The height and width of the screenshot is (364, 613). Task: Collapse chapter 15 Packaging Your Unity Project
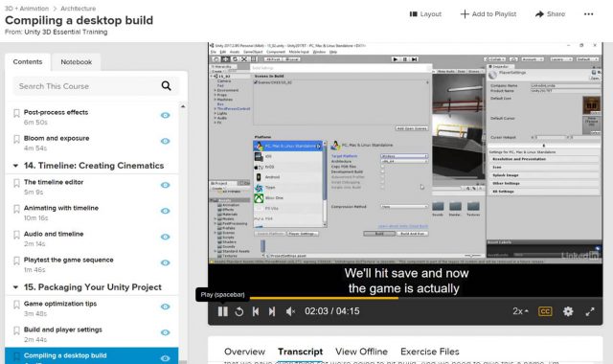pyautogui.click(x=15, y=287)
